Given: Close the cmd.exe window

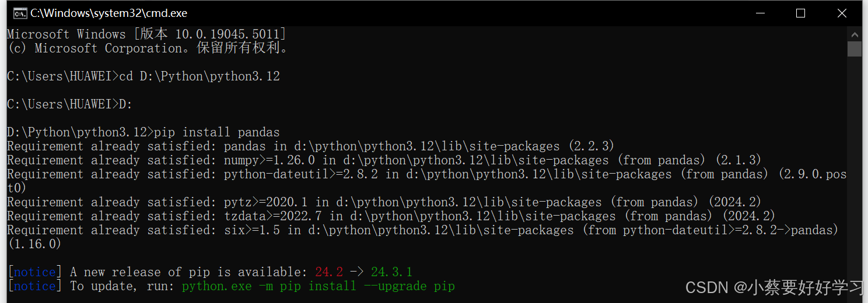Looking at the screenshot, I should point(842,13).
